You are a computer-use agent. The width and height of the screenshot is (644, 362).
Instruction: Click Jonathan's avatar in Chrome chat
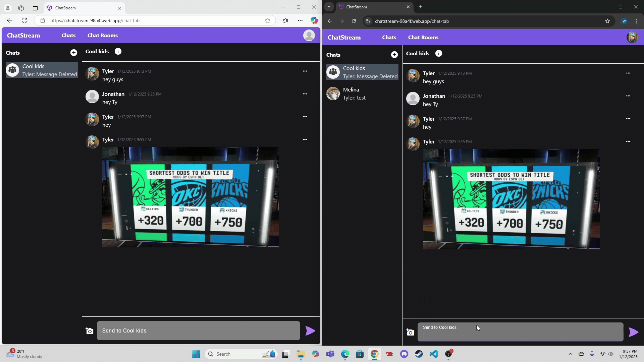(x=413, y=99)
